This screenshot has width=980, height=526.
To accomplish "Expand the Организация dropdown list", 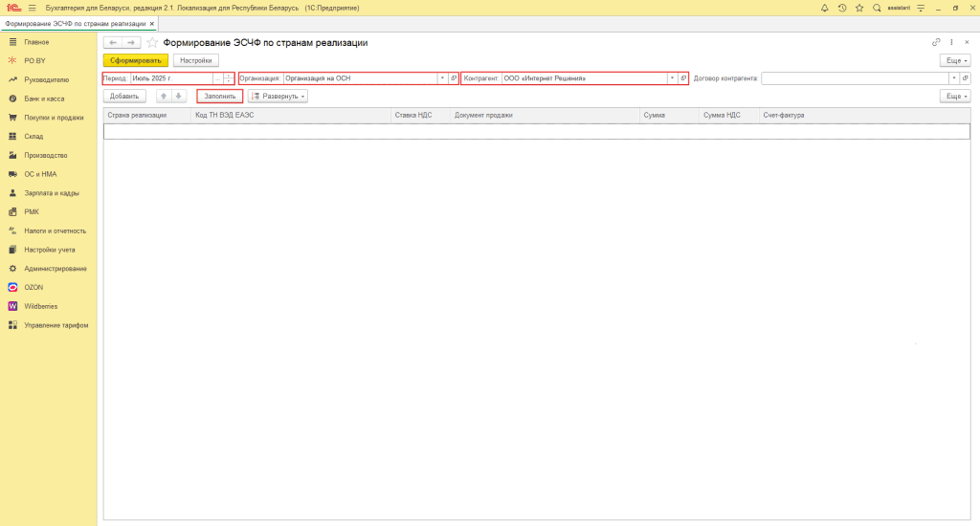I will (442, 78).
